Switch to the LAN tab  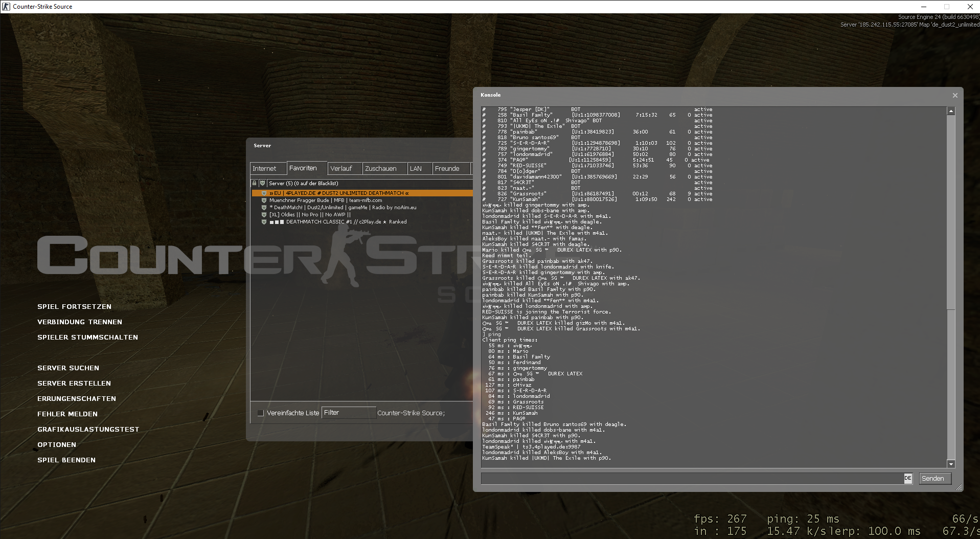click(419, 168)
